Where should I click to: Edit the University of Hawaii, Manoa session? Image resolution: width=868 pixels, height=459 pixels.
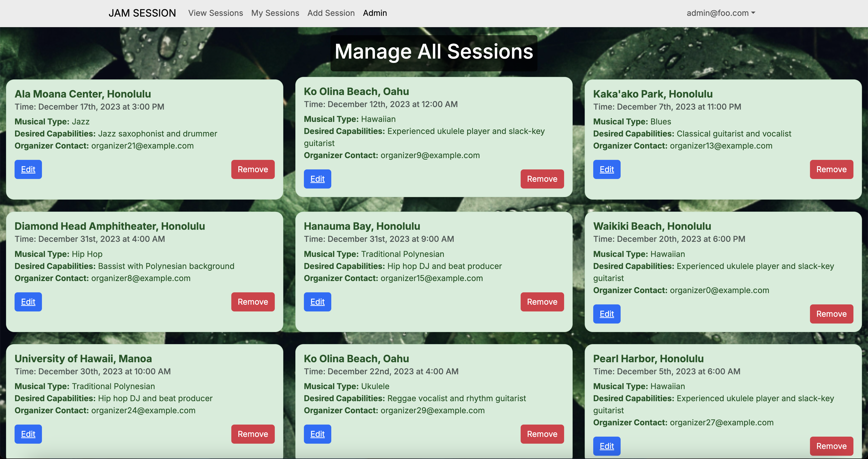pos(28,434)
